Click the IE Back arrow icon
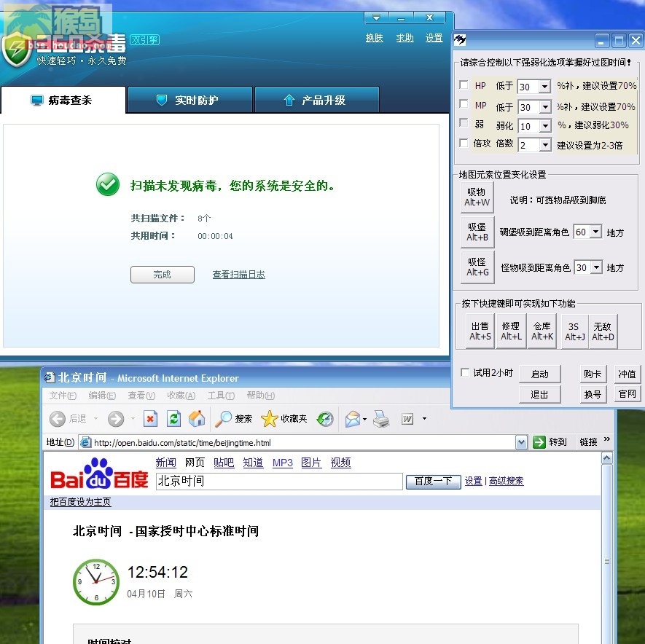This screenshot has width=645, height=644. tap(57, 419)
